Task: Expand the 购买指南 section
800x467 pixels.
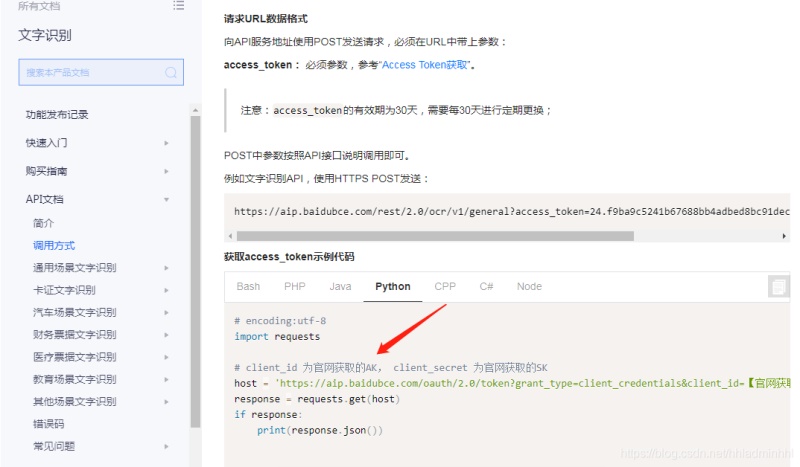Action: pyautogui.click(x=166, y=171)
